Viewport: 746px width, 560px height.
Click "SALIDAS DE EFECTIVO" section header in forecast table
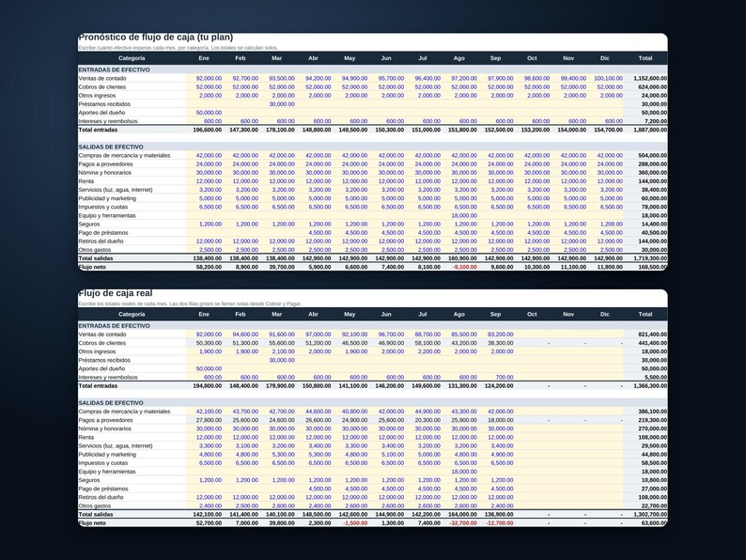(111, 147)
